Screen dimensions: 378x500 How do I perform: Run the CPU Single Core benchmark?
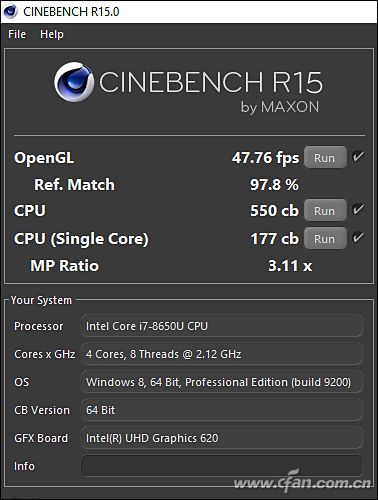point(325,238)
